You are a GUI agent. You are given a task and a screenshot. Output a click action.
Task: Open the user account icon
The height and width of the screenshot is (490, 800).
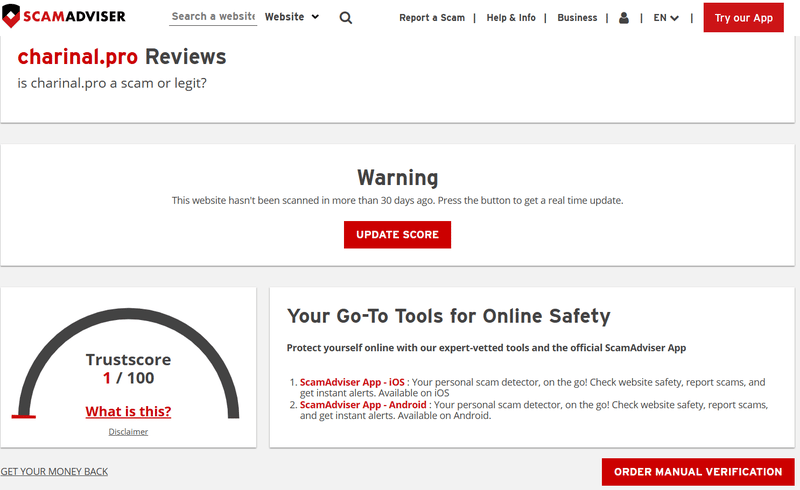pos(623,18)
